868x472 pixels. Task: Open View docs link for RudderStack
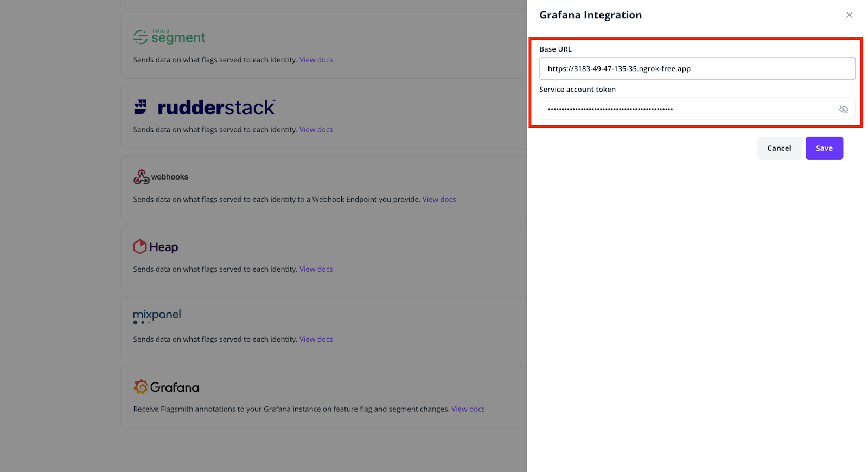316,130
